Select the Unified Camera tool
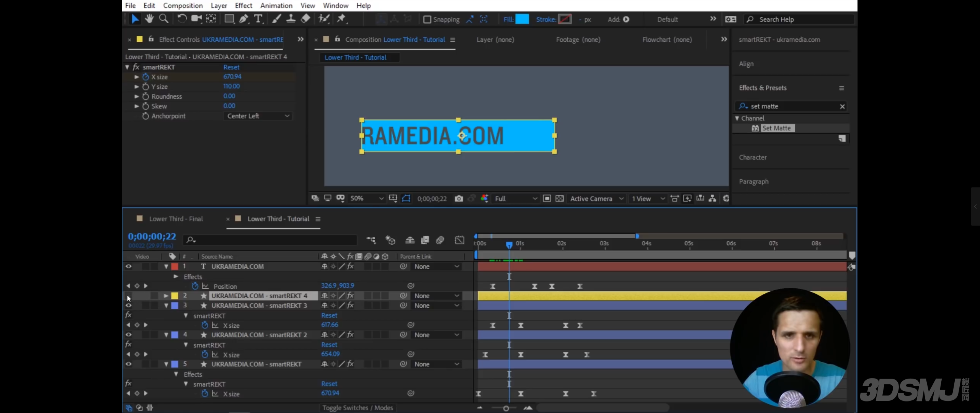This screenshot has height=413, width=980. (196, 19)
